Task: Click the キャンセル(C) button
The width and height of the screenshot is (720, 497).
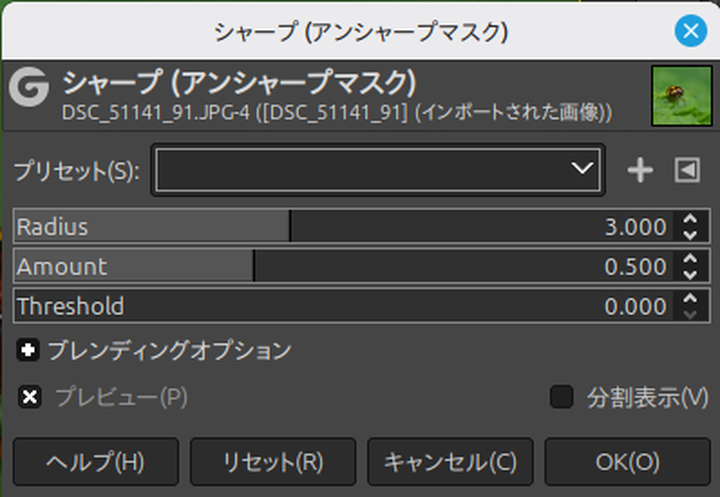Action: pyautogui.click(x=450, y=462)
